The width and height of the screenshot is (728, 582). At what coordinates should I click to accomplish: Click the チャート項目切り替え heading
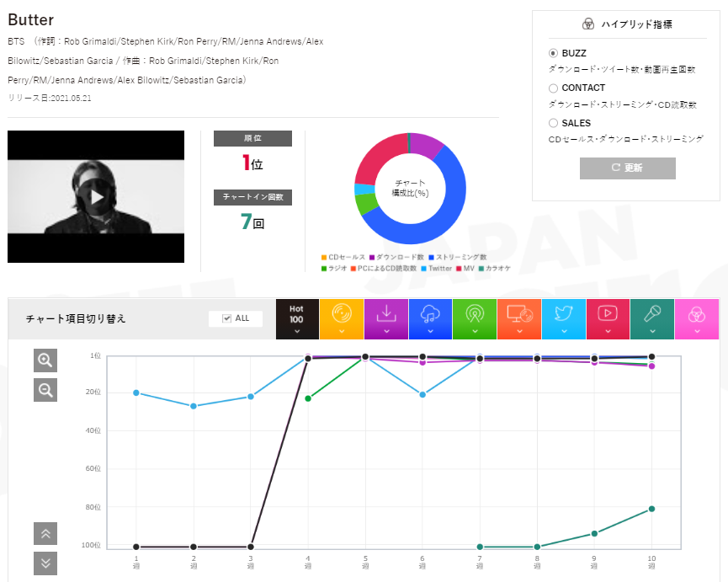76,318
